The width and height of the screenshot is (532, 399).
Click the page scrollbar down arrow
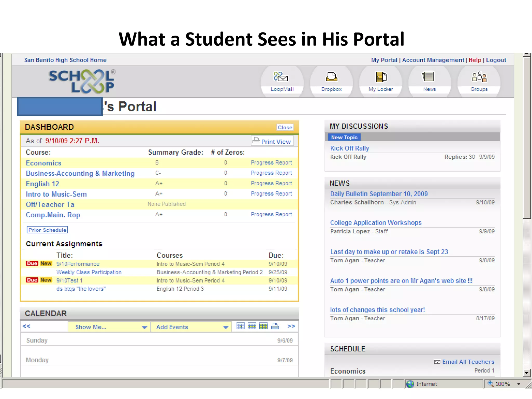pos(526,373)
